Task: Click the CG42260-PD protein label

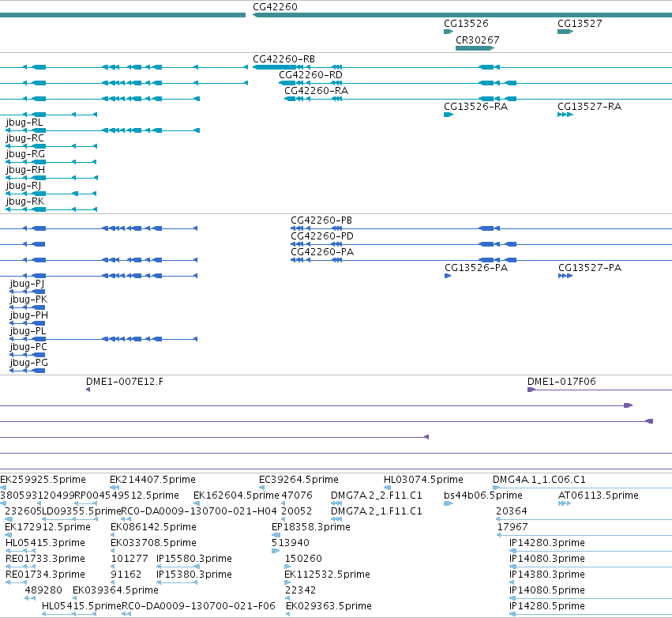Action: click(x=322, y=236)
